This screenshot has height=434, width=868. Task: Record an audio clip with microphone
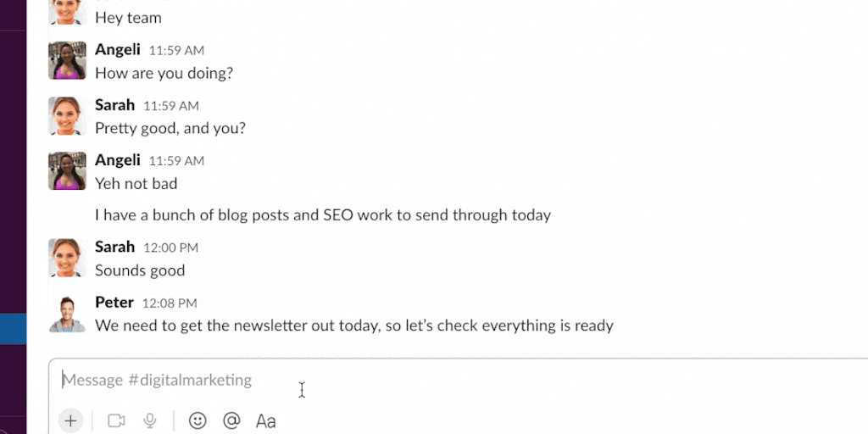(x=150, y=420)
